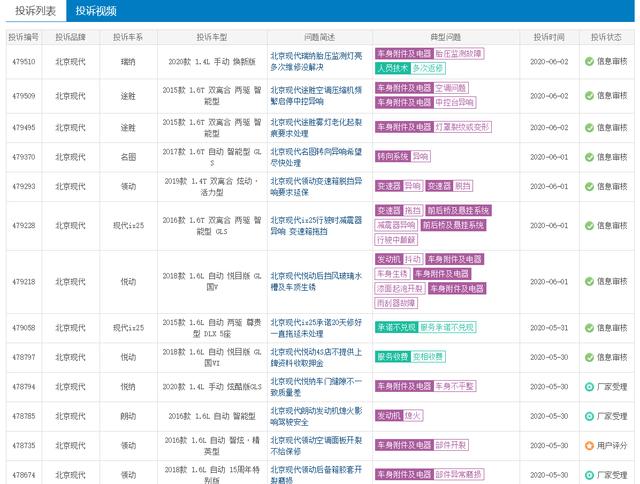Switch to the 投诉列表 tab
This screenshot has height=484, width=640.
pyautogui.click(x=36, y=11)
